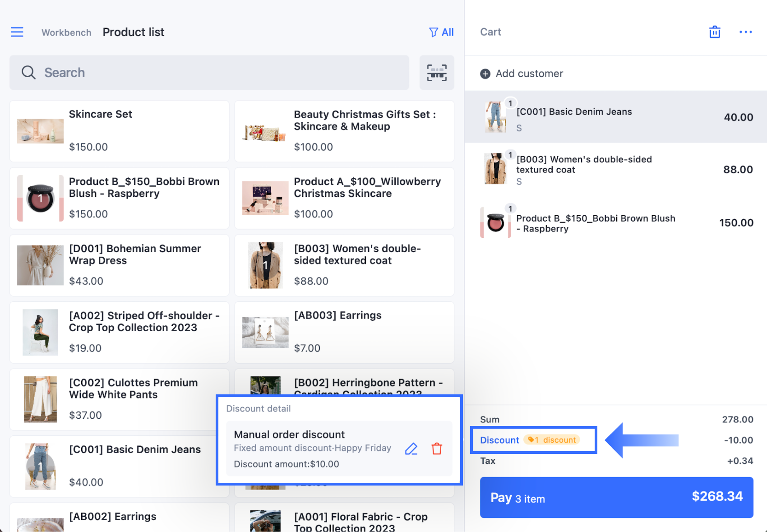Select textured coat cart line
Viewport: 767px width, 532px height.
(x=616, y=170)
